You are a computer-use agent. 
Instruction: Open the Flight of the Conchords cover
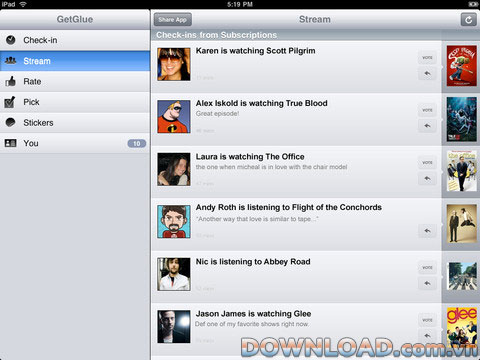pos(462,223)
